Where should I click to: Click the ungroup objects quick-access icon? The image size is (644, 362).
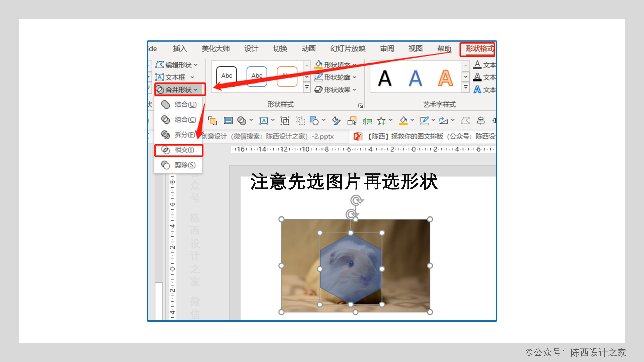click(x=300, y=121)
